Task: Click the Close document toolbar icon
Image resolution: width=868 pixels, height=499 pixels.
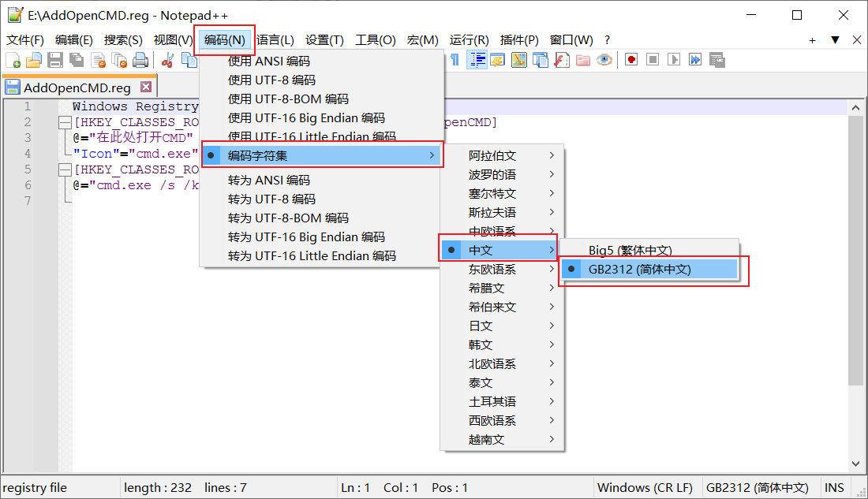Action: [98, 60]
